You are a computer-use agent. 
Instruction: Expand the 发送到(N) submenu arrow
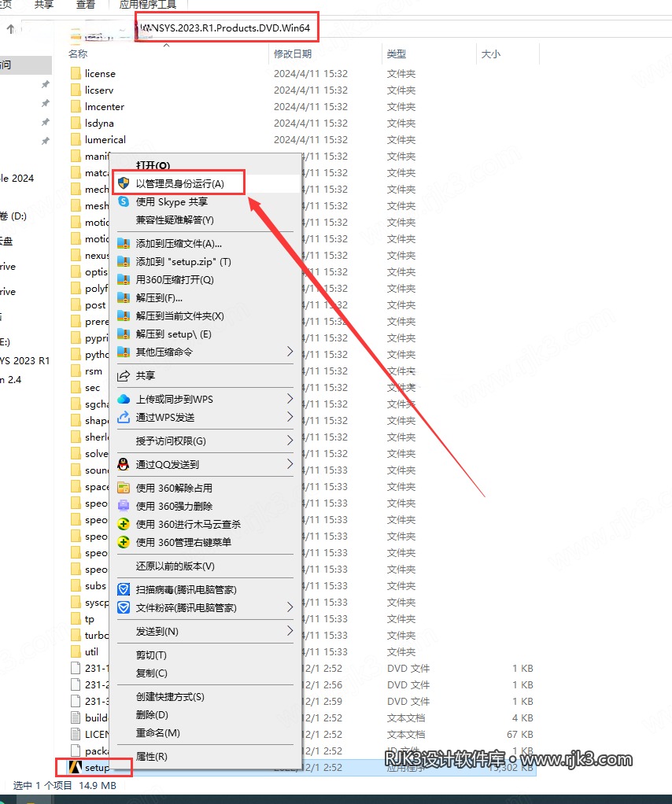click(x=290, y=631)
